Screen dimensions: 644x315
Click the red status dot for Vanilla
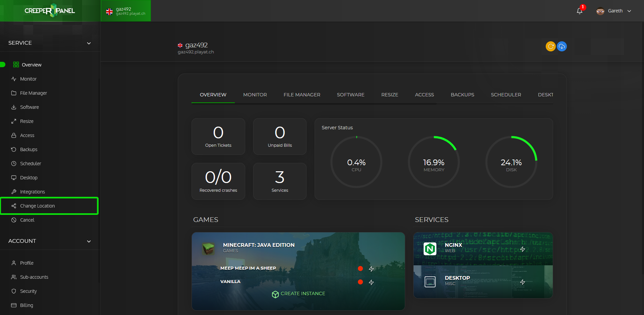coord(360,282)
